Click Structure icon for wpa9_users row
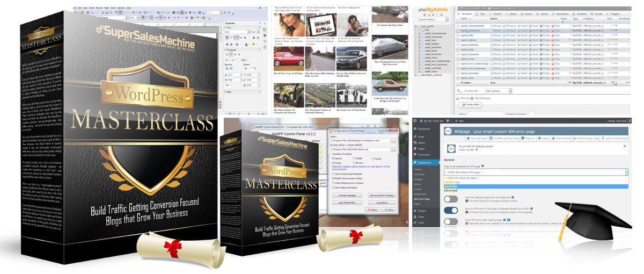 coord(504,78)
